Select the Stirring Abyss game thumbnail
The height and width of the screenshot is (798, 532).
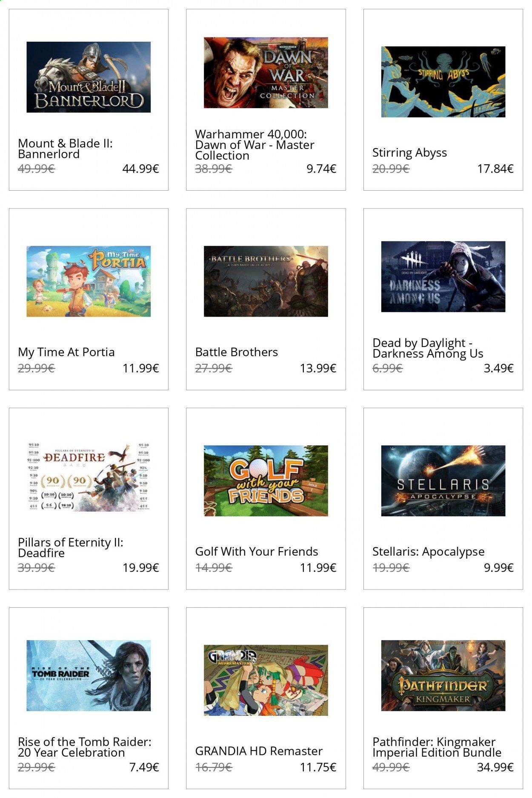tap(443, 82)
